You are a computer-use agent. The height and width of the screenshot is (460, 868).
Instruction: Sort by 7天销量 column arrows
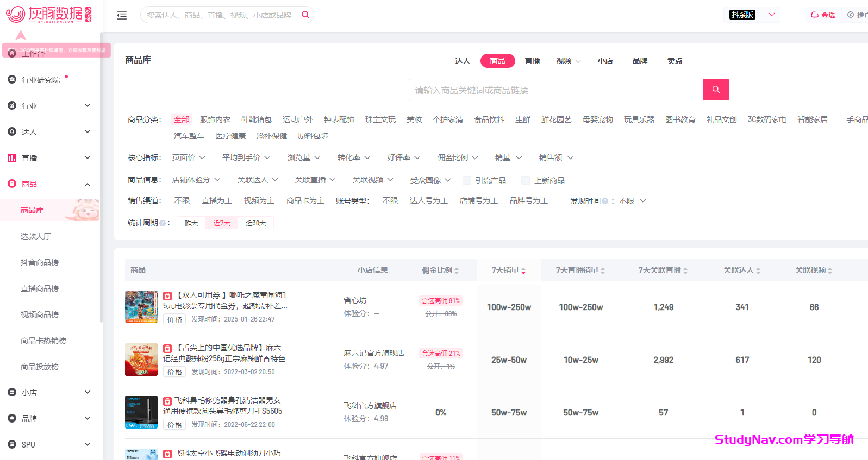[x=523, y=270]
